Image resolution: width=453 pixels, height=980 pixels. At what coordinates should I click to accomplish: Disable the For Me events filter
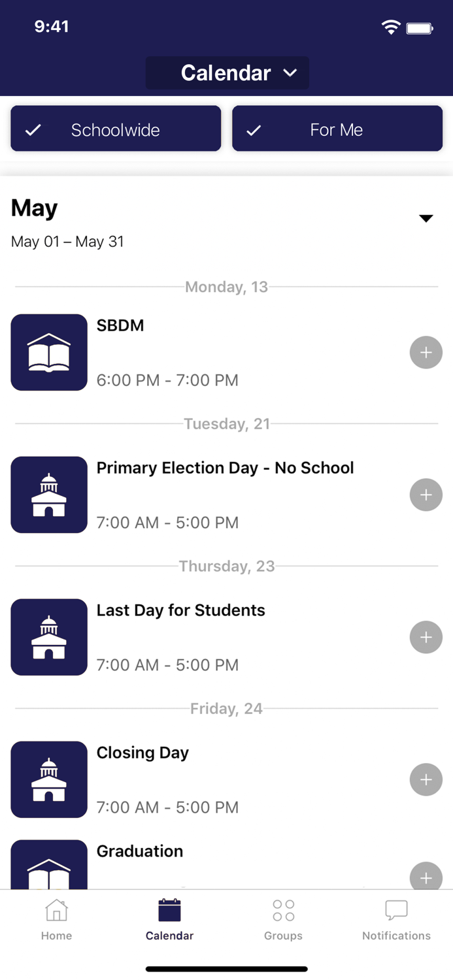point(337,129)
